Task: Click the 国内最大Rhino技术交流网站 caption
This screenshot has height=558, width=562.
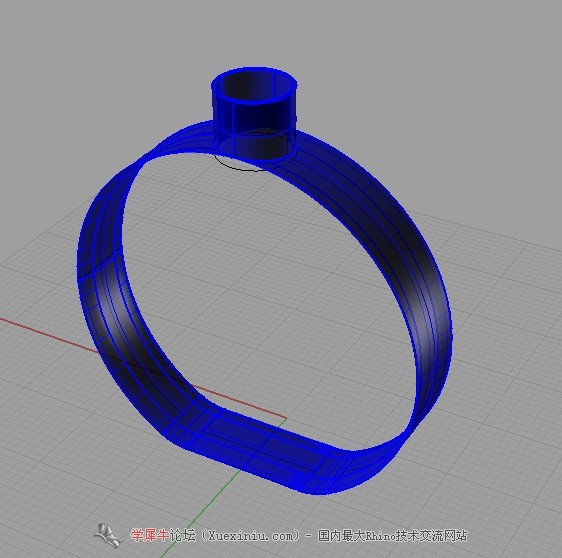Action: [392, 536]
